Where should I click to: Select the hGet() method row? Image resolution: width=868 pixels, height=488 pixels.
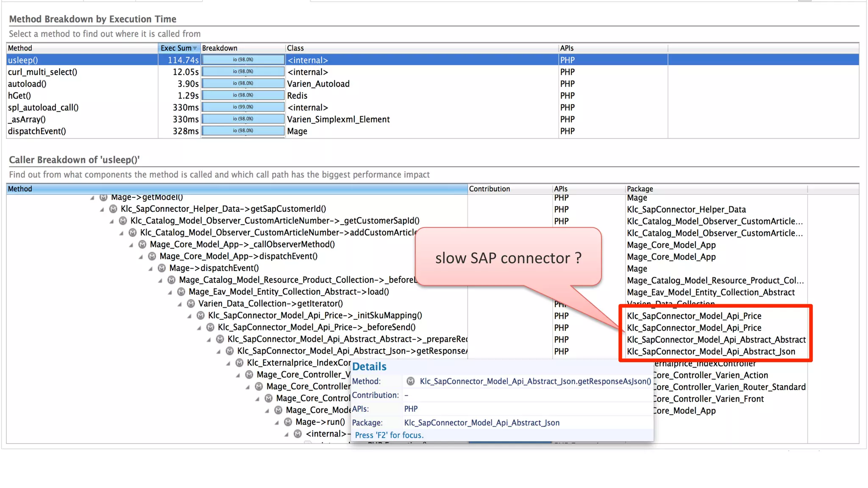432,96
